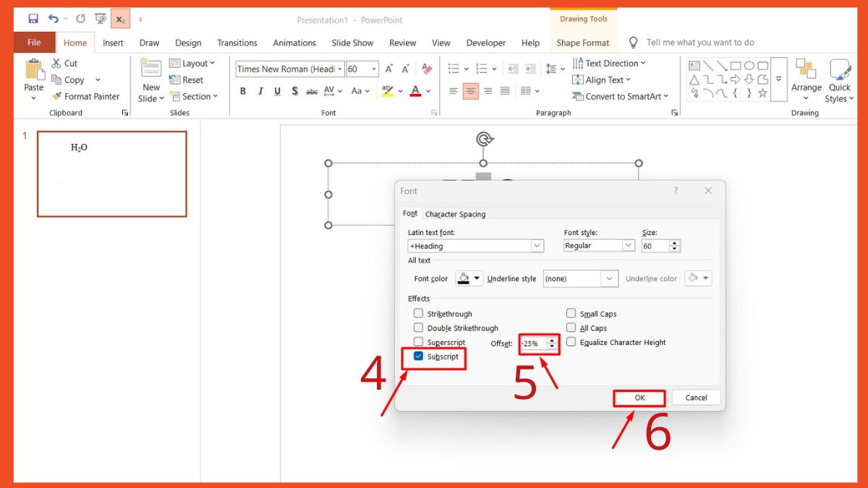Open the ribbon font size dropdown
This screenshot has height=488, width=868.
pyautogui.click(x=374, y=69)
